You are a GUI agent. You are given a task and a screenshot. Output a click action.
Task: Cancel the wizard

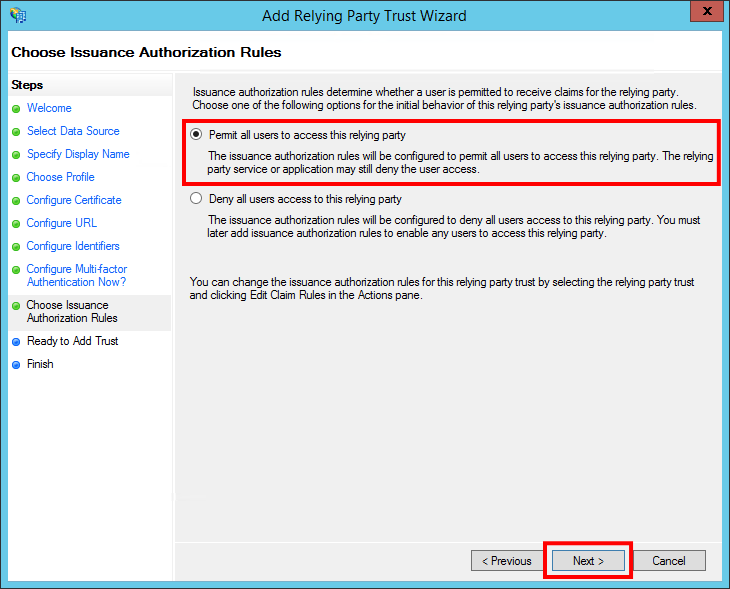click(x=669, y=561)
